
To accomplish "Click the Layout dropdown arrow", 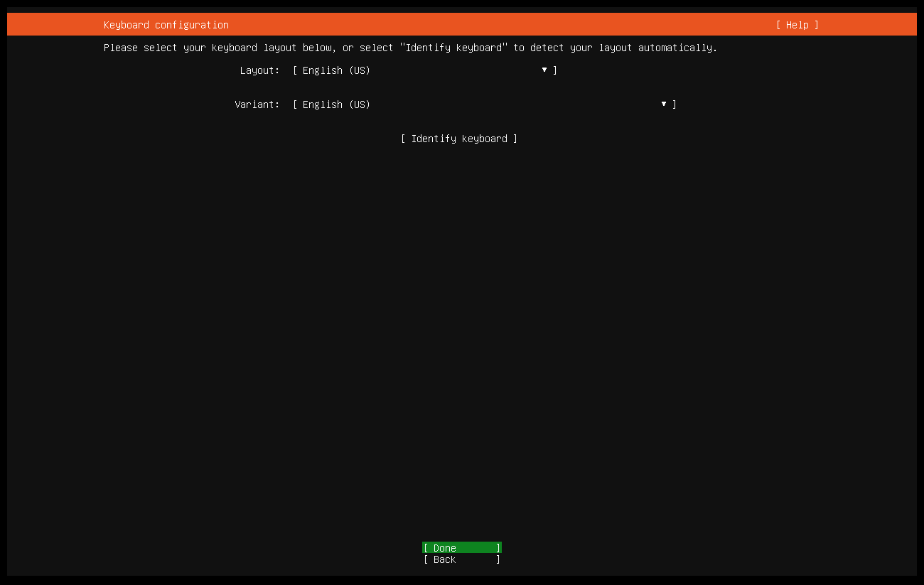I will click(544, 70).
